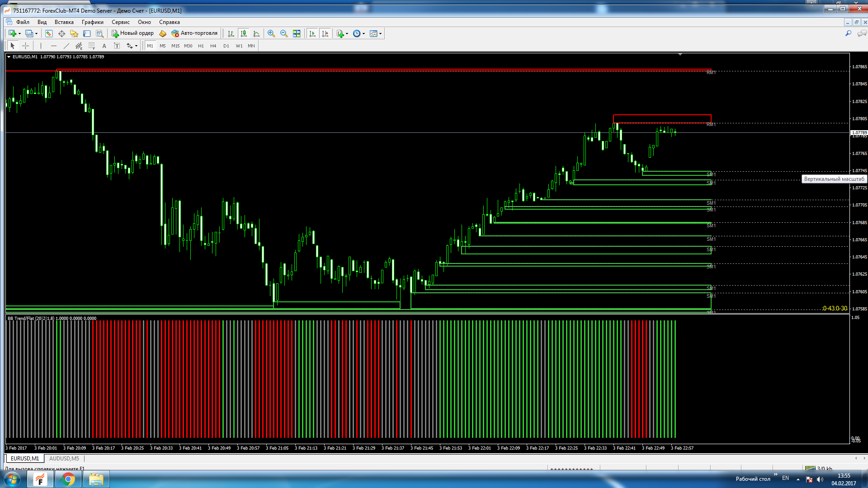Open the Файл menu
868x488 pixels.
(x=23, y=22)
